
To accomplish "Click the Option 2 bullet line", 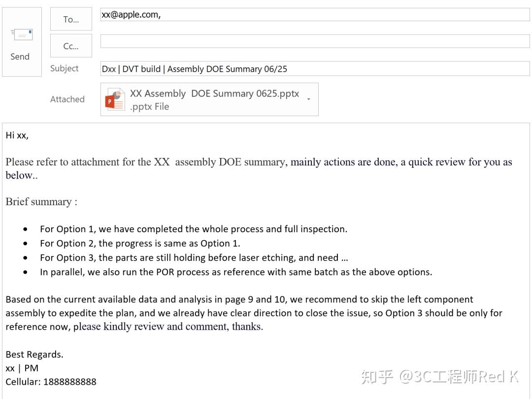I will tap(140, 244).
